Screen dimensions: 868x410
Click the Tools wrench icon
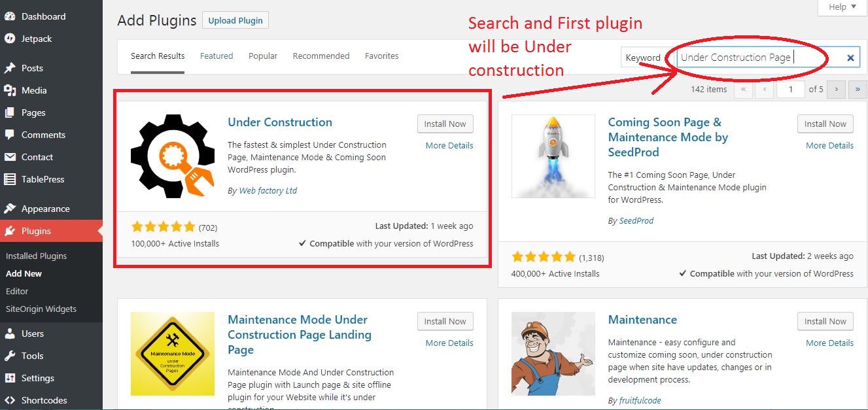[x=10, y=356]
